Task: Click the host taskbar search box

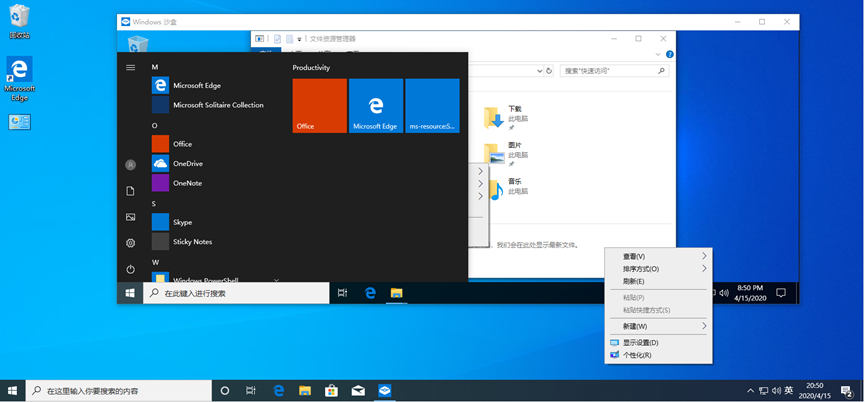Action: pos(119,391)
